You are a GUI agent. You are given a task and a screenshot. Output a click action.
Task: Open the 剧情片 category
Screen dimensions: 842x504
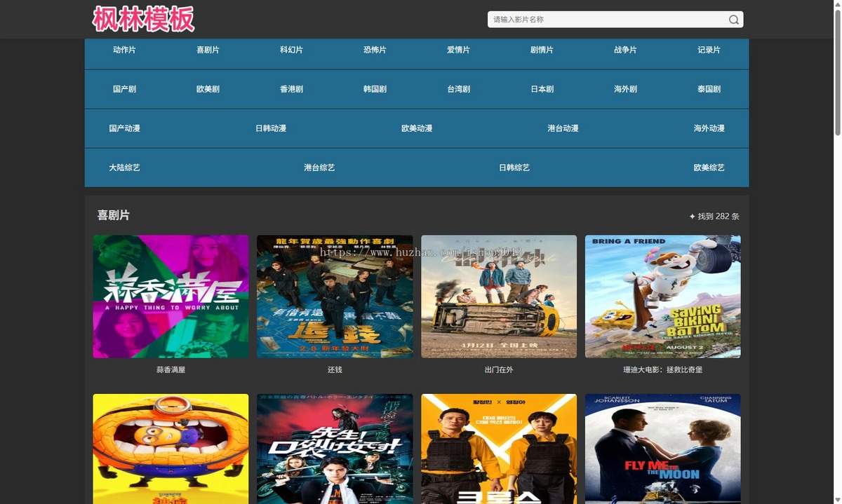pos(542,50)
